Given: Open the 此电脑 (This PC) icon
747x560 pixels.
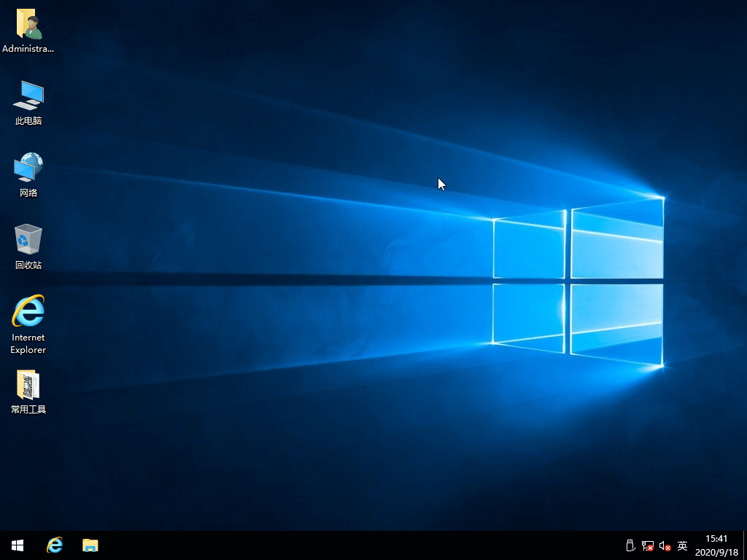Looking at the screenshot, I should [x=28, y=102].
